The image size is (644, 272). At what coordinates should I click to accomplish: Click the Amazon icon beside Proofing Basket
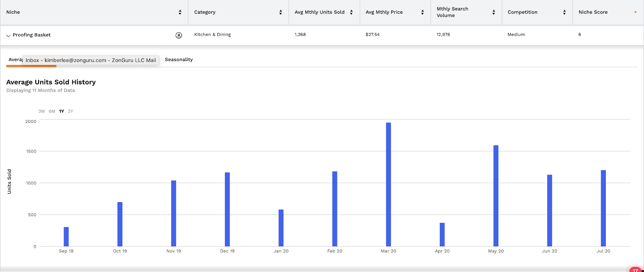tap(179, 35)
